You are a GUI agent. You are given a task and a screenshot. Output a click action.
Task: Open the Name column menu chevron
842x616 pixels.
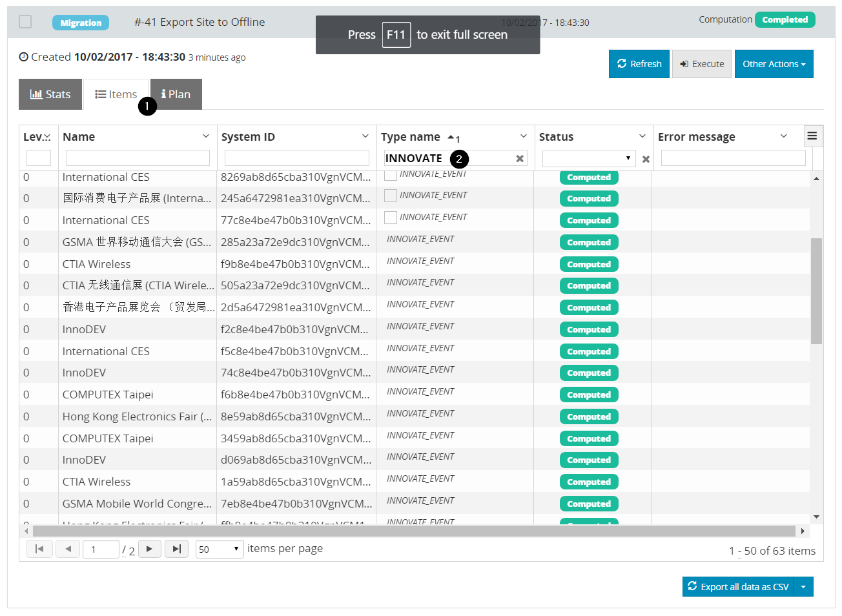tap(206, 136)
